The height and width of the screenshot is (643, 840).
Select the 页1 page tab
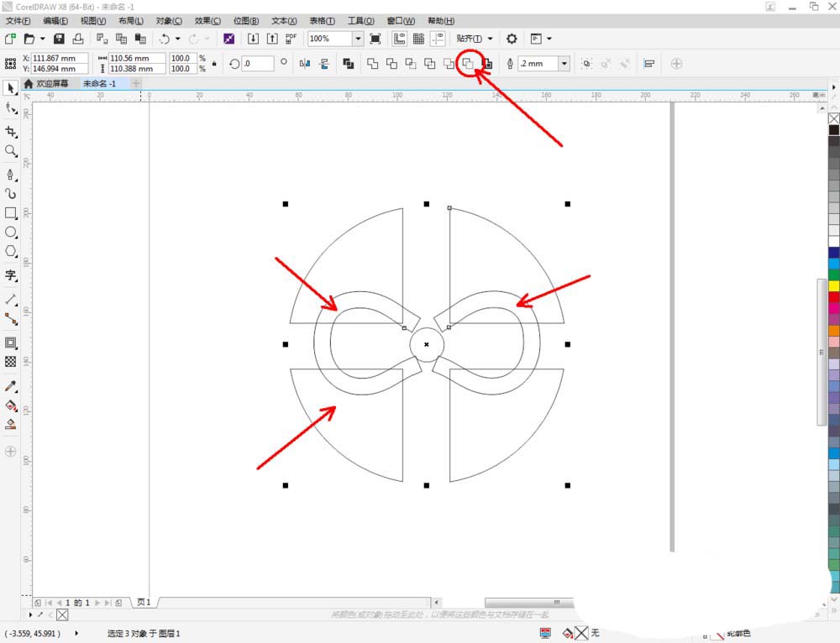(x=144, y=603)
